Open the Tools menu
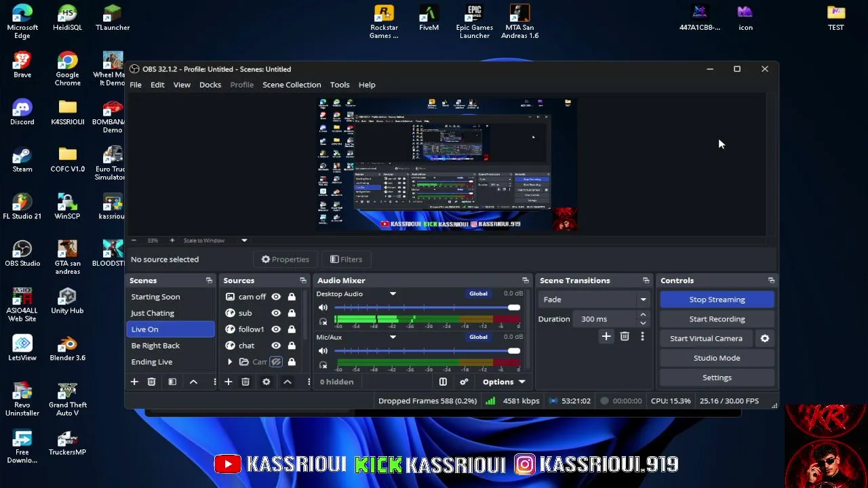Screen dimensions: 868x488 coord(340,85)
